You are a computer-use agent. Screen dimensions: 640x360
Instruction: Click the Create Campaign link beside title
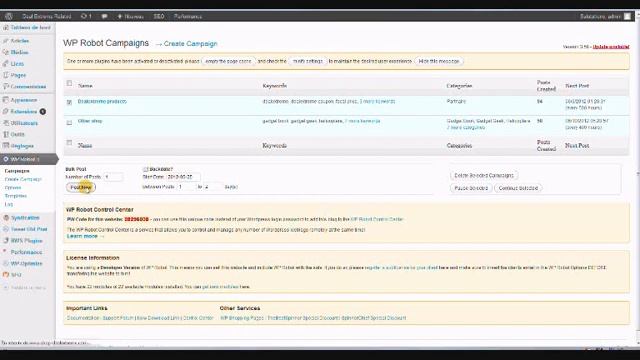tap(191, 44)
